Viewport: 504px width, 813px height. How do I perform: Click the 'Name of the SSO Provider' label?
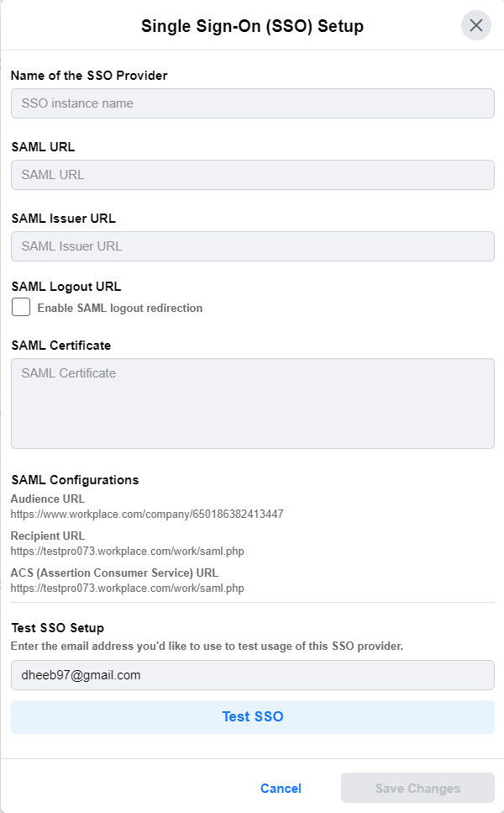(89, 76)
